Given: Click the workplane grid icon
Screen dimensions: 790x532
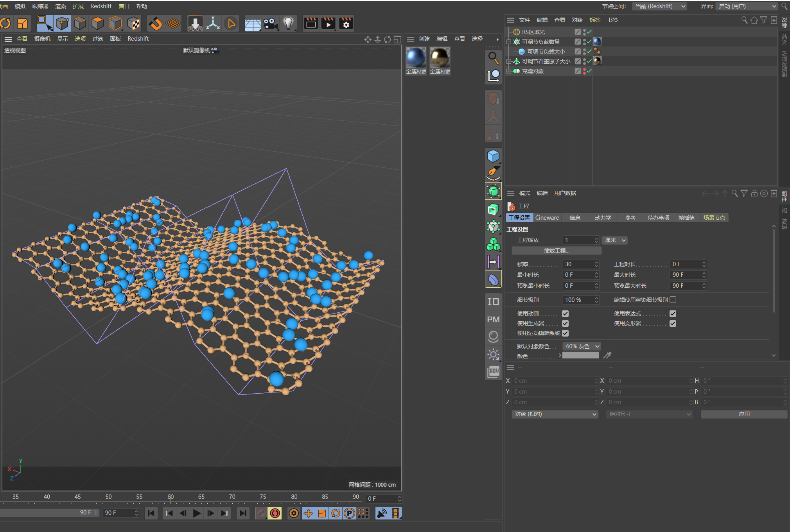Looking at the screenshot, I should pos(173,23).
